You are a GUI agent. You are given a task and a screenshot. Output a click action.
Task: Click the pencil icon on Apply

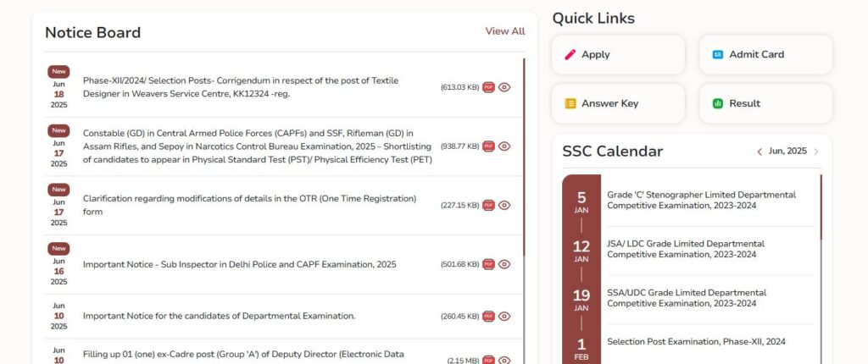click(x=570, y=54)
